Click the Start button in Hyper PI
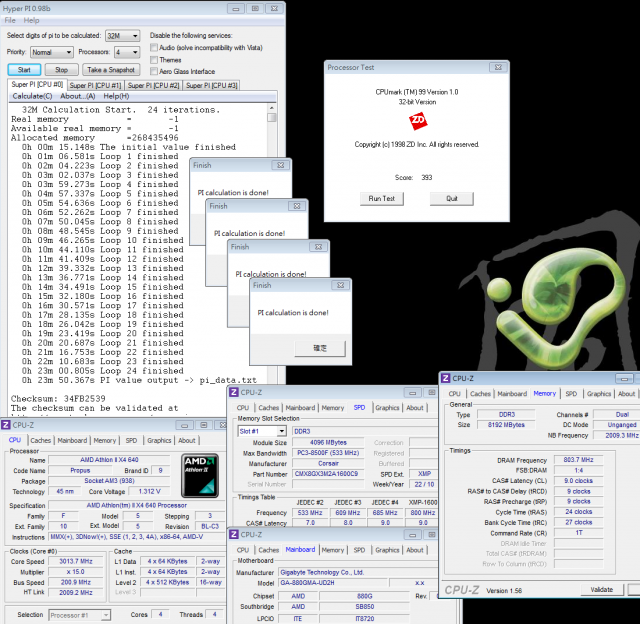The height and width of the screenshot is (624, 640). pos(24,70)
